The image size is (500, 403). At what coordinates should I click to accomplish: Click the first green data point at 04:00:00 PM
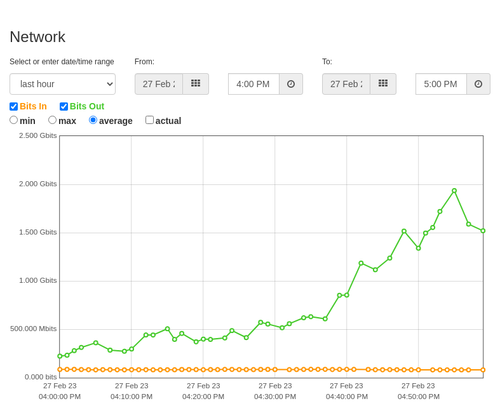tap(60, 356)
